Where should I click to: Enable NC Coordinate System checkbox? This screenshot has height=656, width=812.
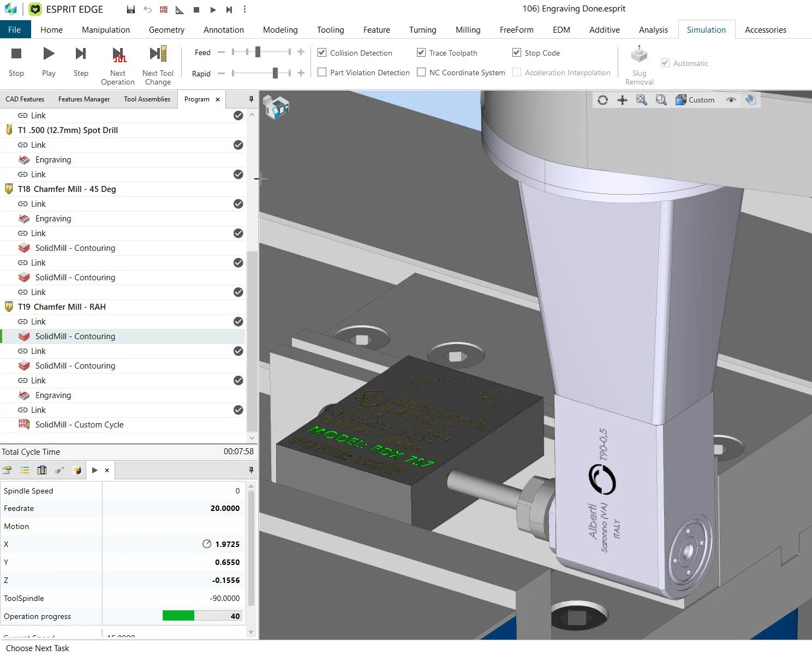pyautogui.click(x=421, y=72)
